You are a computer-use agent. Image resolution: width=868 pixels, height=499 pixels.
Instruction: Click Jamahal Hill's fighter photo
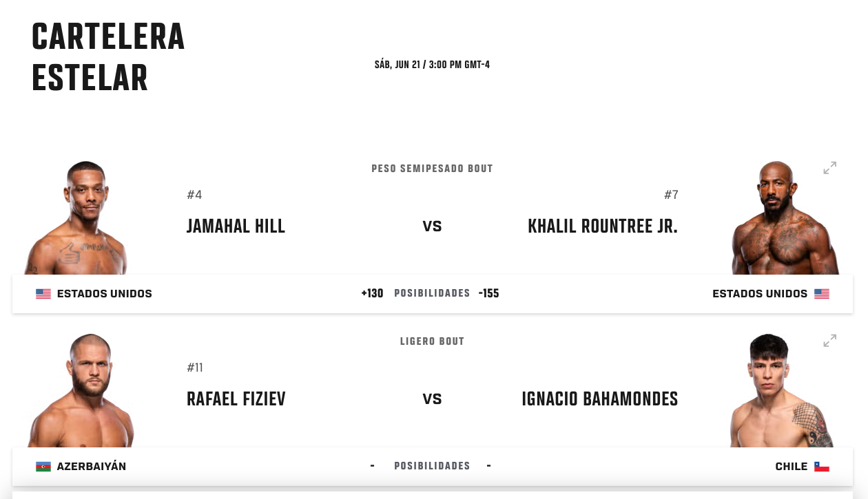pos(77,217)
